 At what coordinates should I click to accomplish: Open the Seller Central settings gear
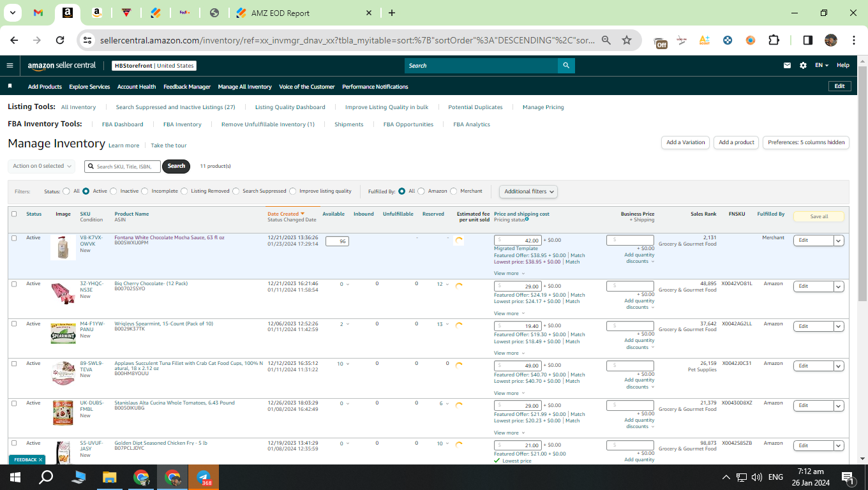point(803,65)
